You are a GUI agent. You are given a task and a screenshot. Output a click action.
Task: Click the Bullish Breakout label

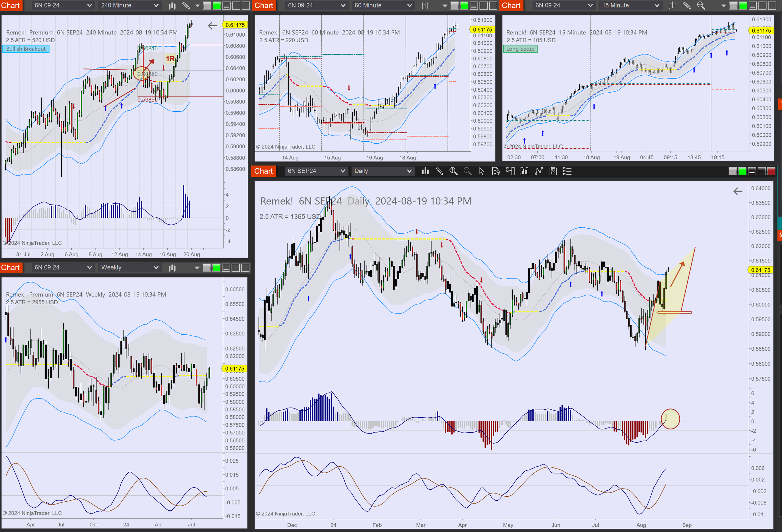(26, 49)
